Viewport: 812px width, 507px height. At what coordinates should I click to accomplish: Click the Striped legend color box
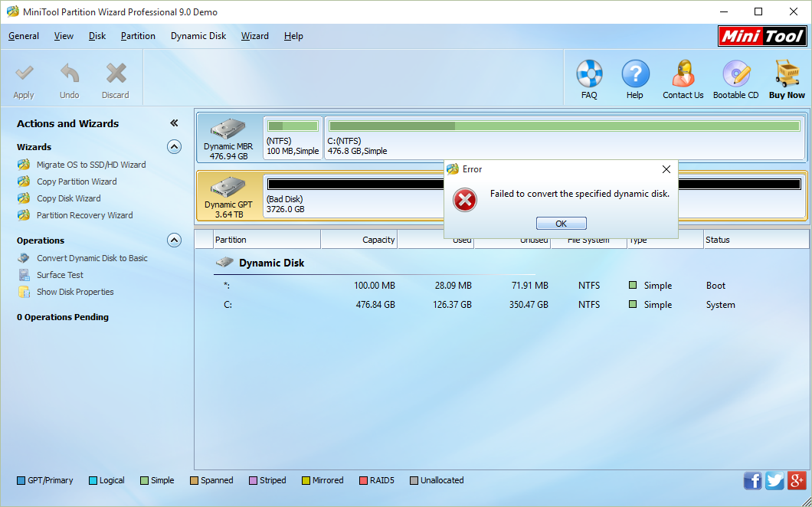click(254, 481)
